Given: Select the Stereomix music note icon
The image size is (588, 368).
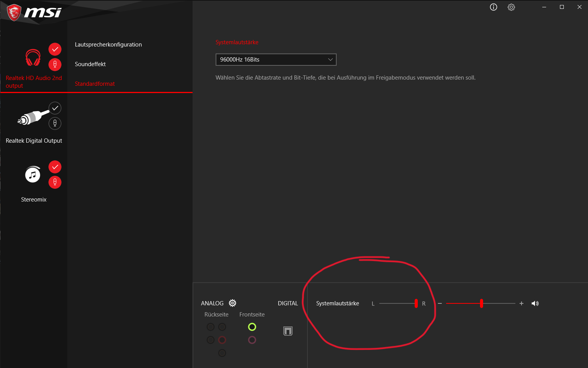Looking at the screenshot, I should (33, 175).
